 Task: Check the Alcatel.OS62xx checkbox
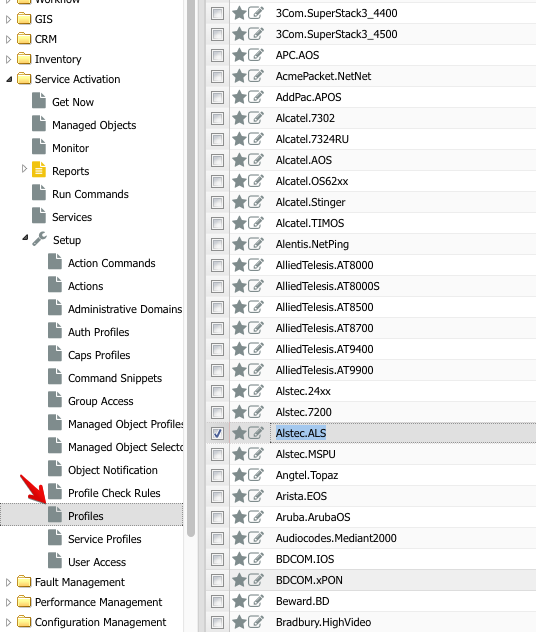217,181
